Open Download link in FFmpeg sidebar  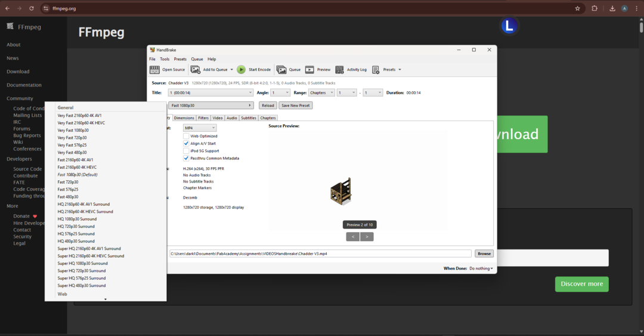18,72
